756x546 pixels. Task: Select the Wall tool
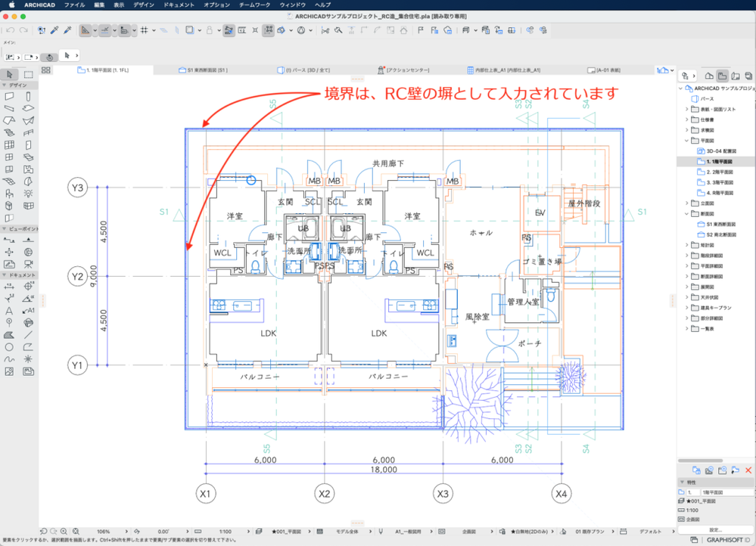(x=9, y=96)
